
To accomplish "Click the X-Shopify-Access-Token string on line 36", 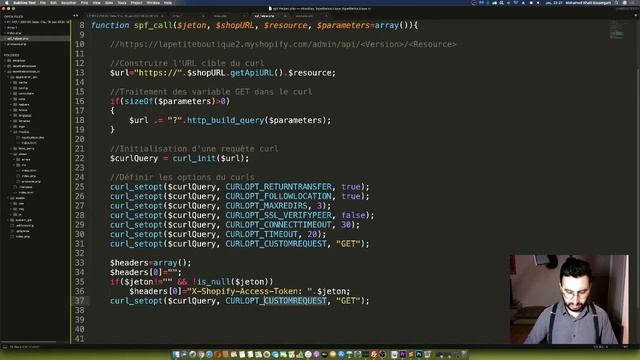I will click(x=250, y=291).
